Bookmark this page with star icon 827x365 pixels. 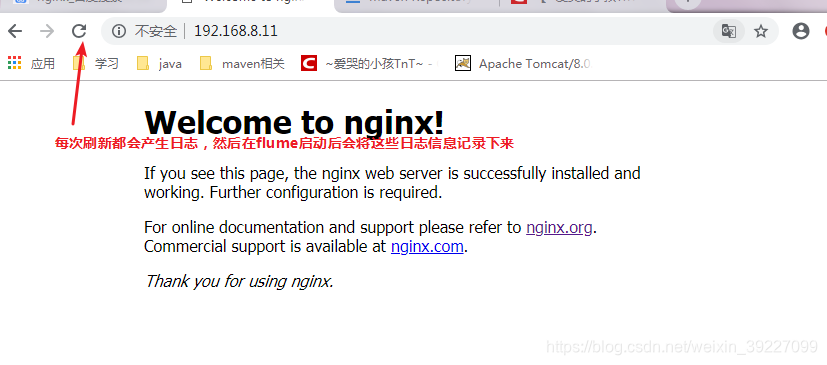(x=761, y=32)
